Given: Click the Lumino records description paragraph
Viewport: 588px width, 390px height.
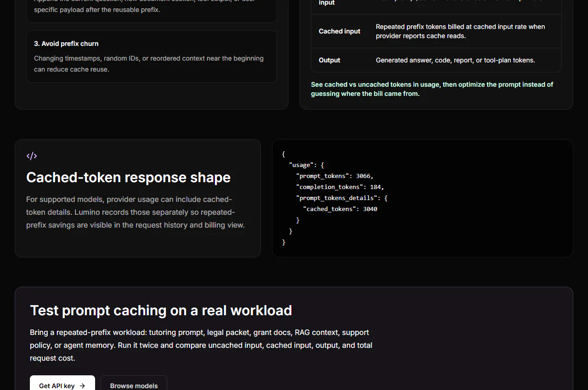Looking at the screenshot, I should (136, 212).
